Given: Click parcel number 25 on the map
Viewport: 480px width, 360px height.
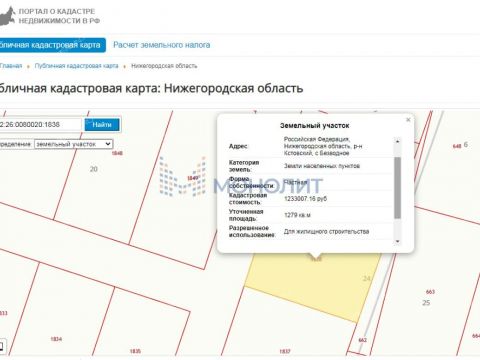Looking at the screenshot, I should (426, 303).
